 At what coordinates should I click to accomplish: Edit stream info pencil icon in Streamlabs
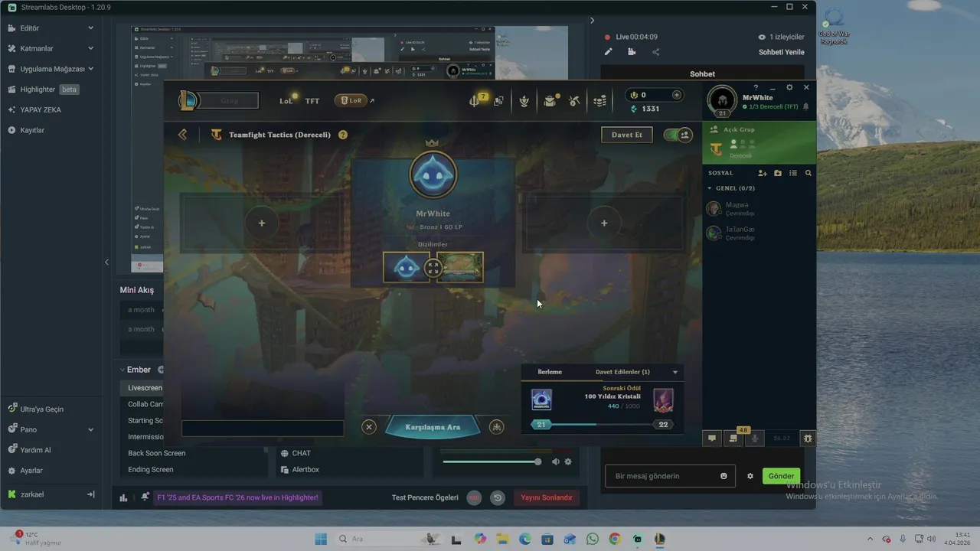pos(608,52)
